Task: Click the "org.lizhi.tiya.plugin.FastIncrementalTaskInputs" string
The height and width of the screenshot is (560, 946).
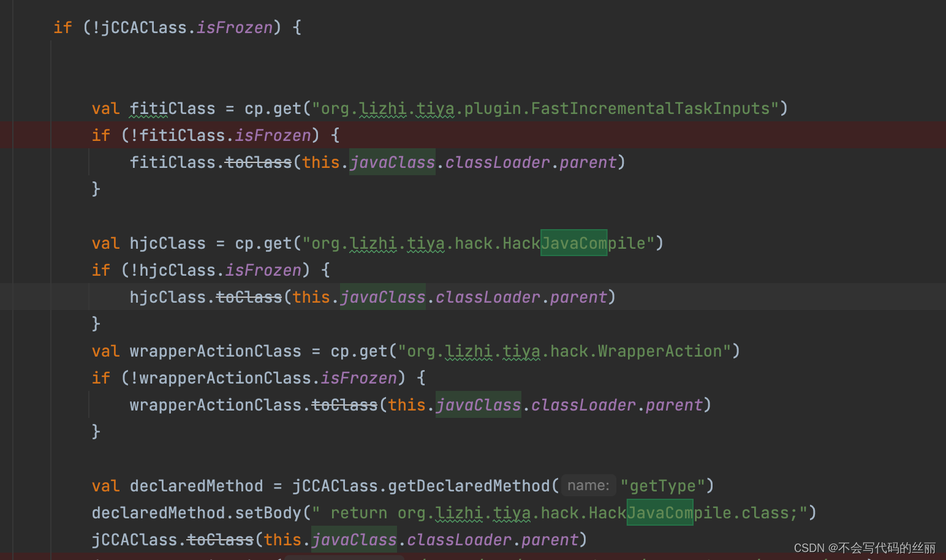Action: tap(545, 108)
